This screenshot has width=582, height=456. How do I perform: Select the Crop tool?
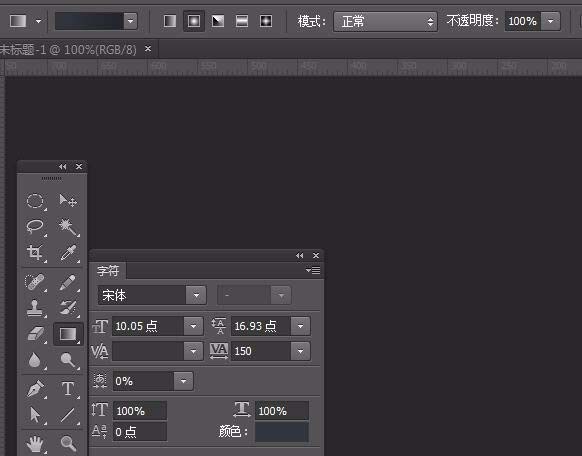point(35,253)
